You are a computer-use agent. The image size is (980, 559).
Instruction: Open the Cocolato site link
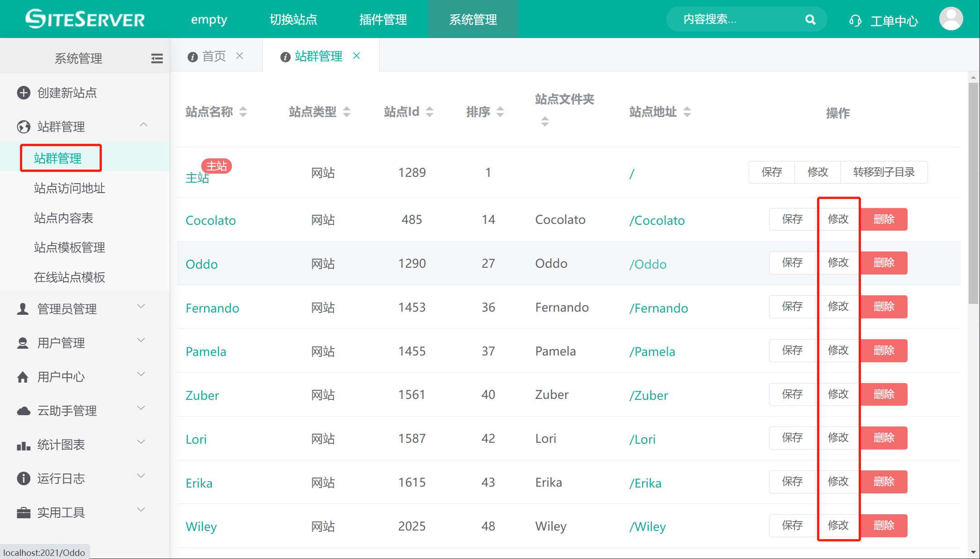pyautogui.click(x=210, y=220)
